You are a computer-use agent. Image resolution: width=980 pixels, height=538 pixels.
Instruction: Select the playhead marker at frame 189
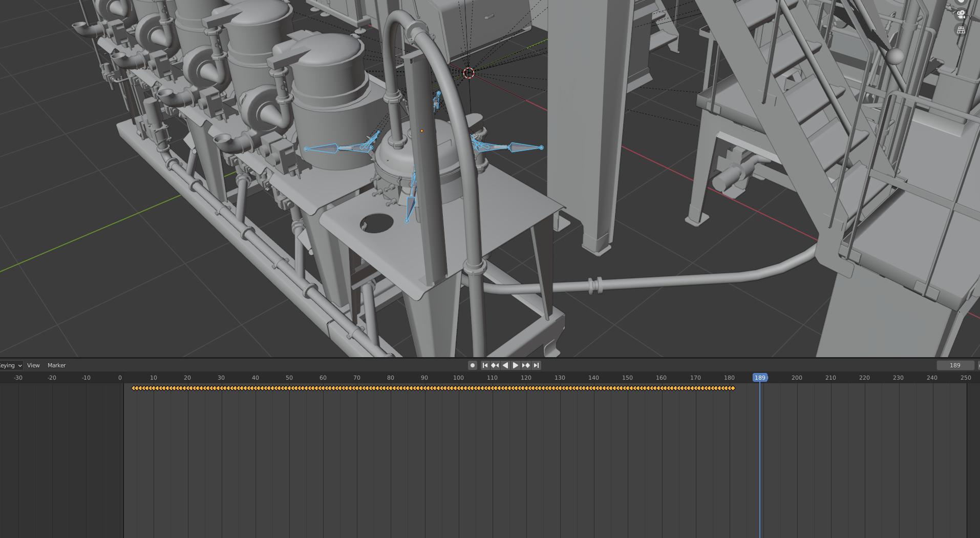click(x=760, y=378)
